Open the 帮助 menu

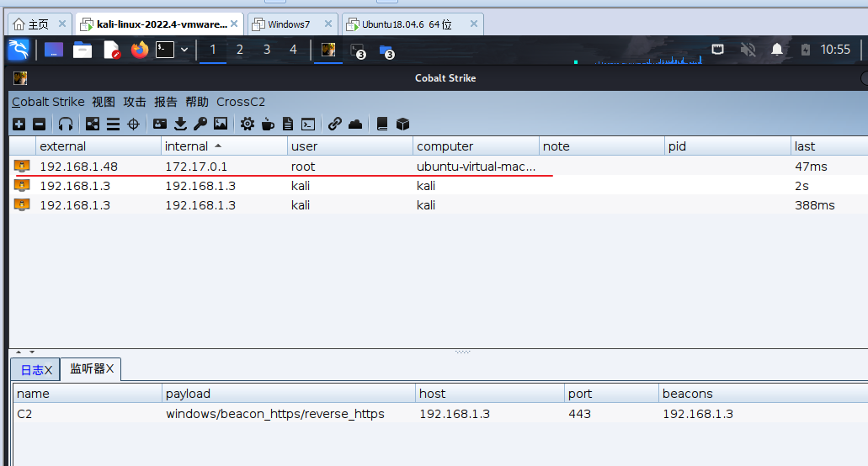point(197,102)
